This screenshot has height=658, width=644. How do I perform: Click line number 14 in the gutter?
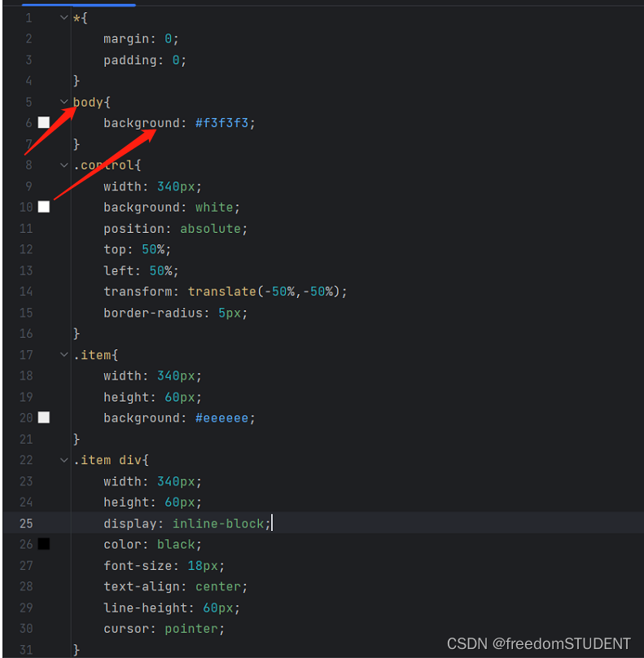(x=26, y=292)
